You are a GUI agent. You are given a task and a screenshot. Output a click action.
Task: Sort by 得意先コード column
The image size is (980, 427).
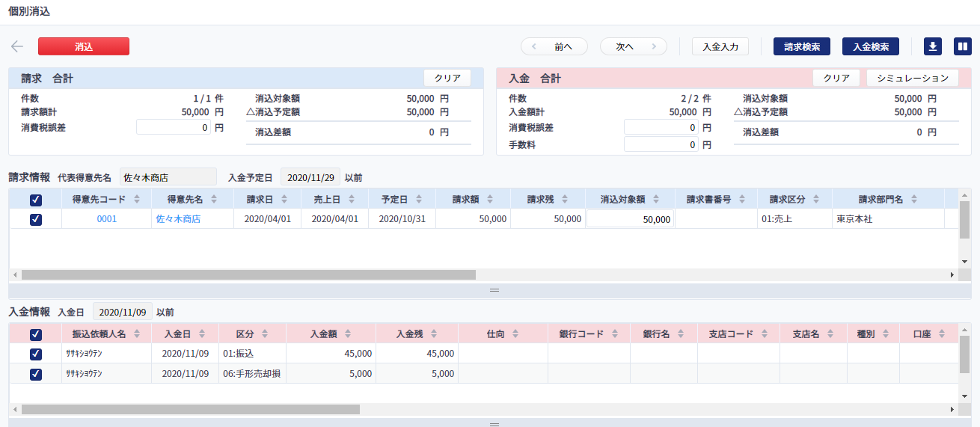[x=138, y=199]
